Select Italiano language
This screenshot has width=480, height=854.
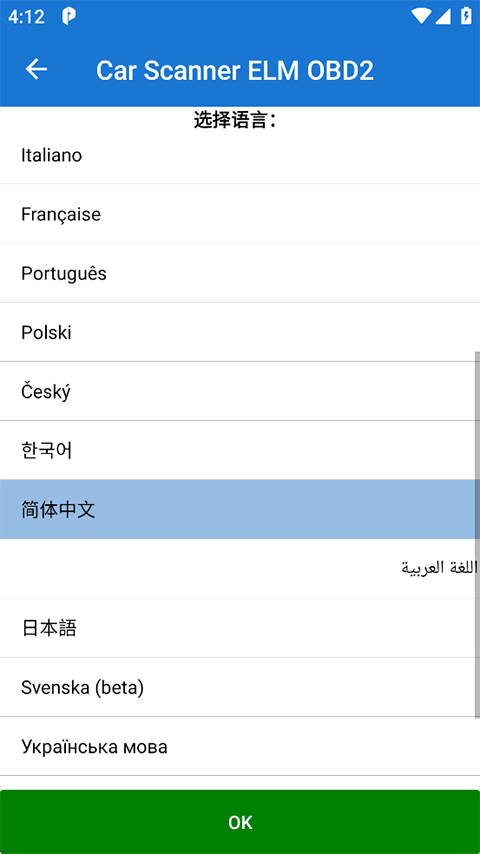(x=240, y=155)
